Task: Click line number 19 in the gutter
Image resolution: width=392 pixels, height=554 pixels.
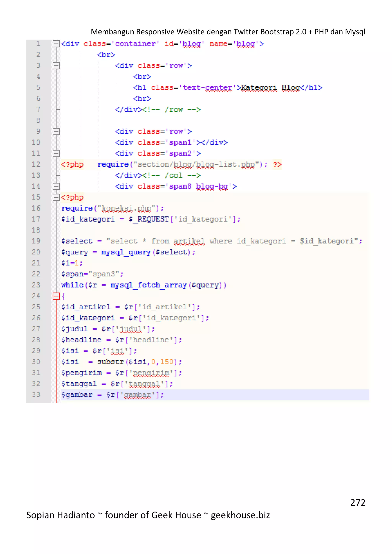Action: (x=36, y=241)
